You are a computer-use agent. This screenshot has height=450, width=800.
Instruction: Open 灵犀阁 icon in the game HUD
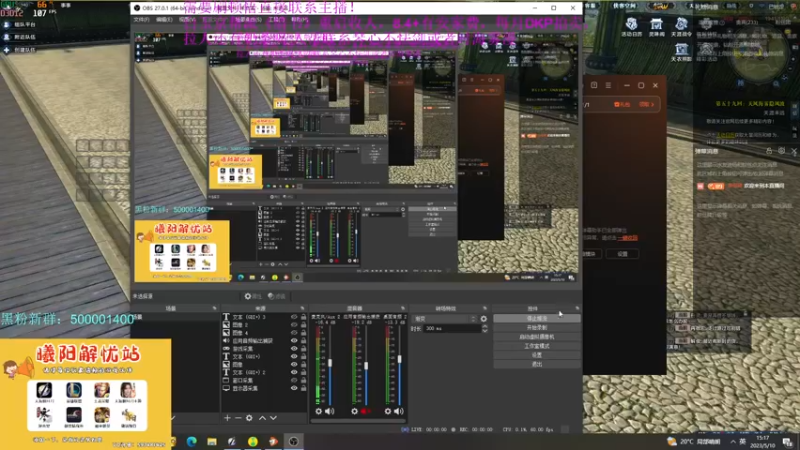(656, 27)
